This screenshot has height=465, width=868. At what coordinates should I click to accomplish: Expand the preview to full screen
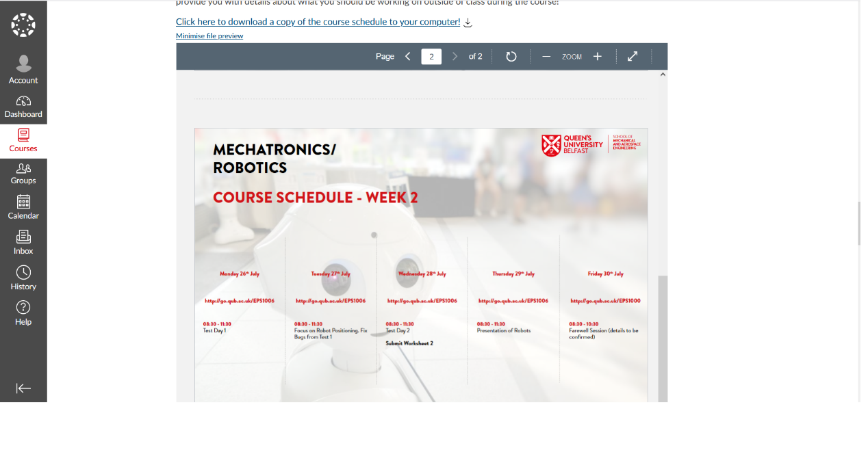633,57
